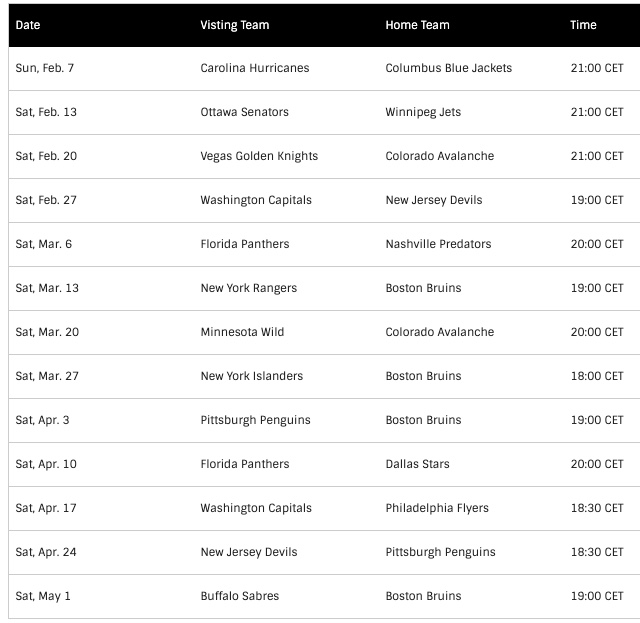The image size is (640, 623).
Task: Select the Sun, Feb. 7 date cell
Action: (x=45, y=68)
